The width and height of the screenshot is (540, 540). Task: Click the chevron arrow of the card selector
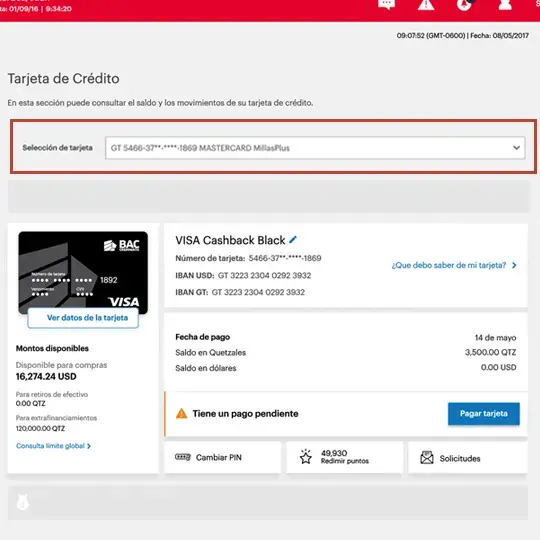click(x=516, y=148)
